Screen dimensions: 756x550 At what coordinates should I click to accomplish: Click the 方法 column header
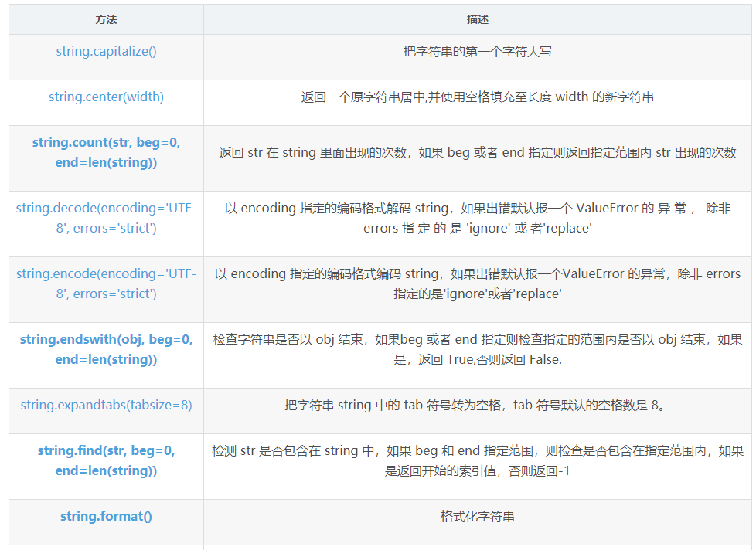(106, 19)
